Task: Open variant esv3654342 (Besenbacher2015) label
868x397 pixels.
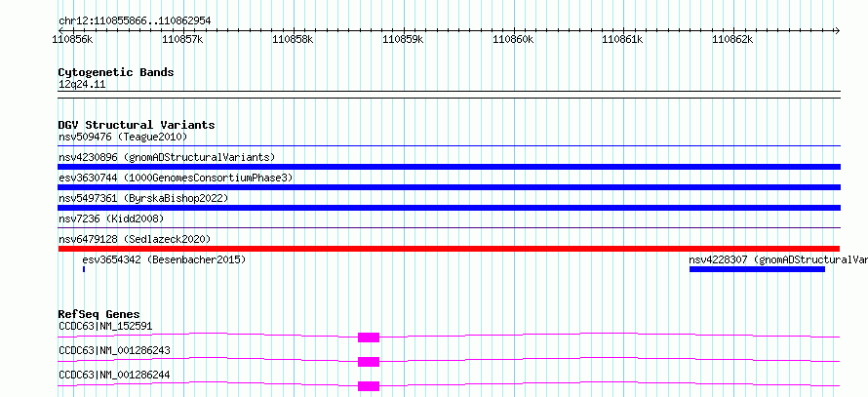Action: (164, 259)
